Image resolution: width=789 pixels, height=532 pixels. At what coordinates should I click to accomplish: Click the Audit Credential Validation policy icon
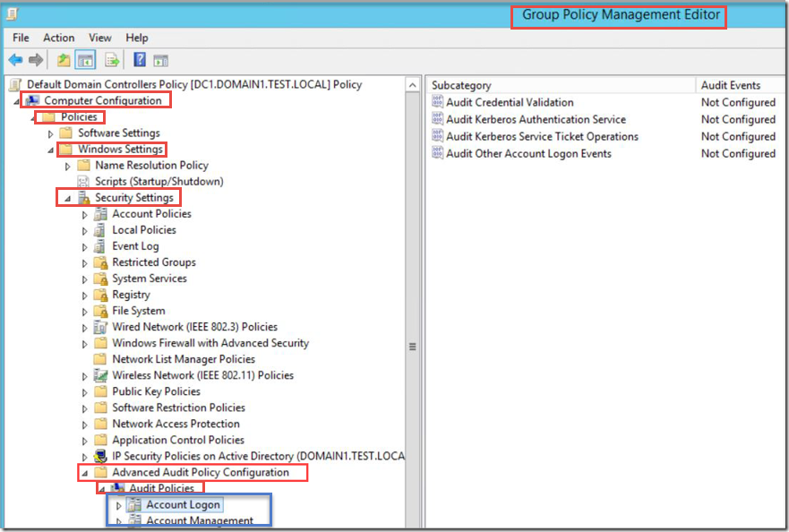(x=438, y=102)
